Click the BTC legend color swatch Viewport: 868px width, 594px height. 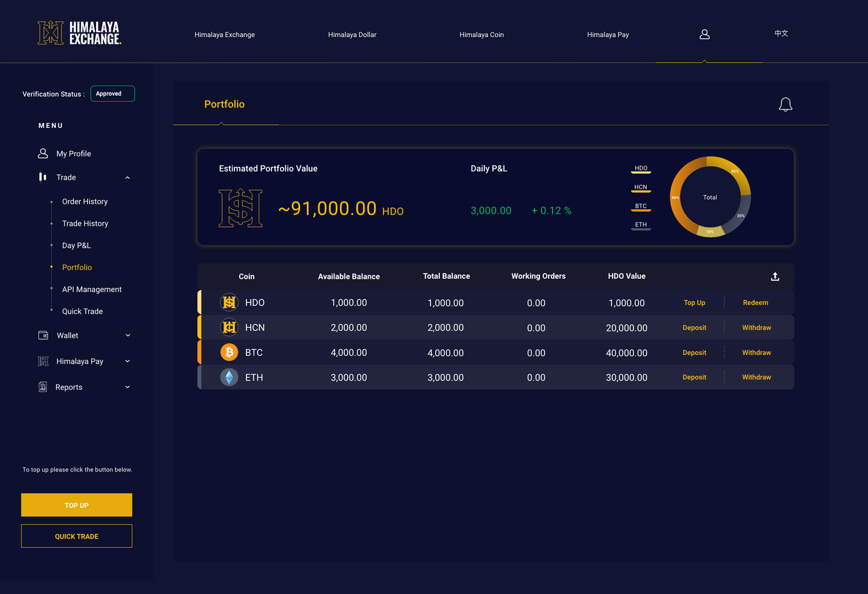point(641,211)
